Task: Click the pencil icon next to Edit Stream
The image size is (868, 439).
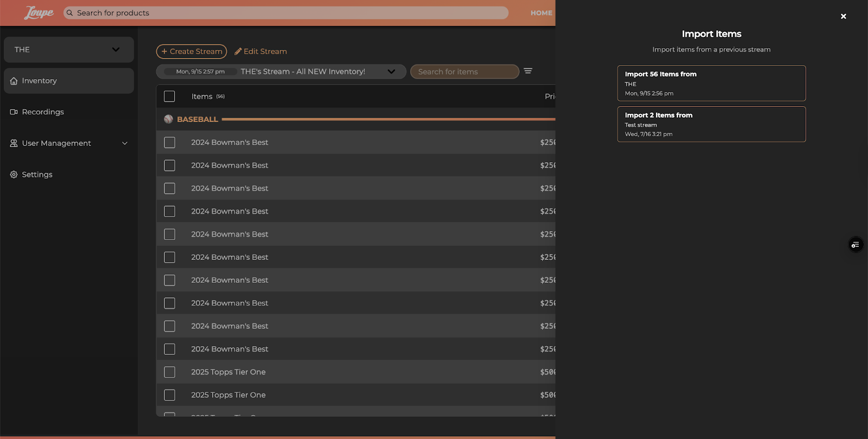Action: click(238, 52)
